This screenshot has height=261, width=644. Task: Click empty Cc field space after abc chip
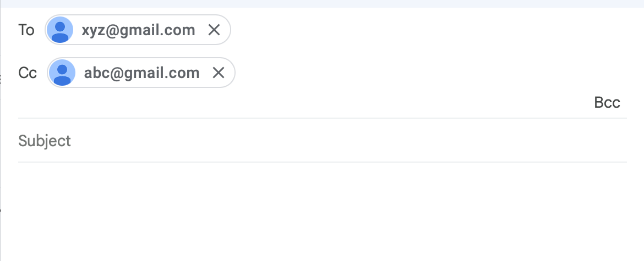pos(385,73)
